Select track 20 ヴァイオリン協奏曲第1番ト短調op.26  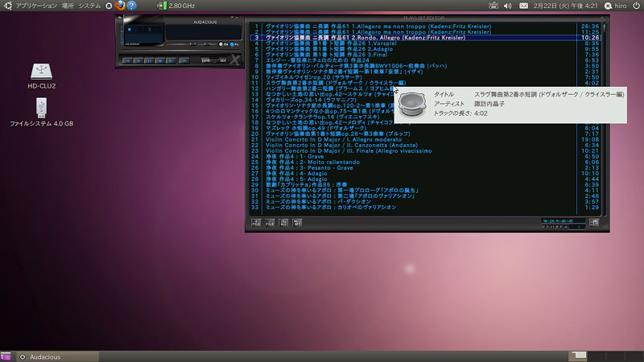click(x=425, y=134)
